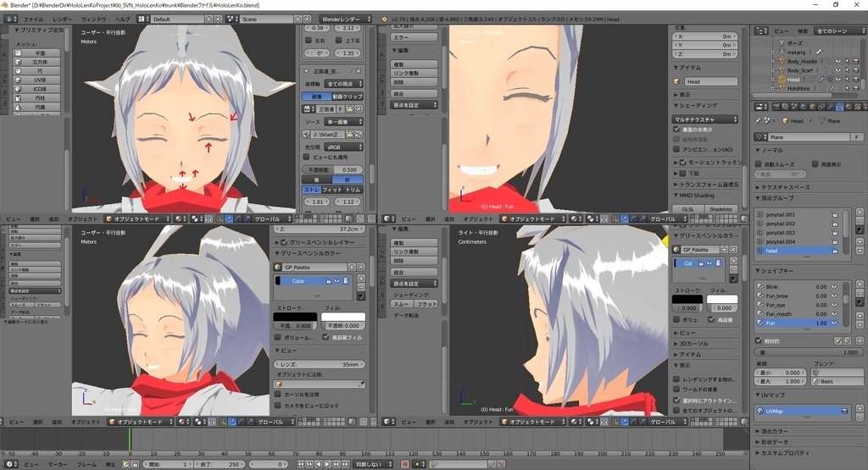Open the Material properties tab icon
Screen dimensions: 868x470
[848, 107]
